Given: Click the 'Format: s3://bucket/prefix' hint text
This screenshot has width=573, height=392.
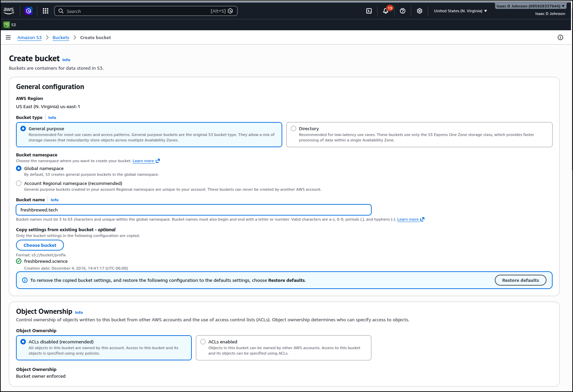Looking at the screenshot, I should click(x=41, y=255).
